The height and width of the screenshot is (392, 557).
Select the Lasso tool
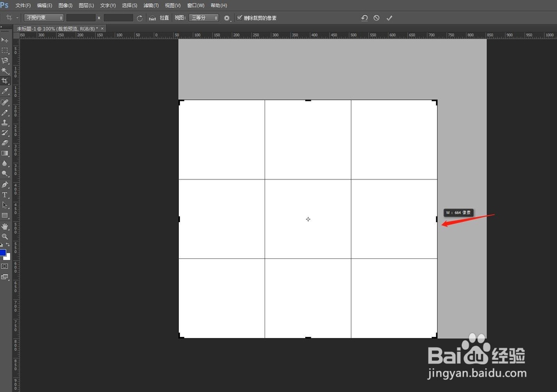pyautogui.click(x=5, y=60)
